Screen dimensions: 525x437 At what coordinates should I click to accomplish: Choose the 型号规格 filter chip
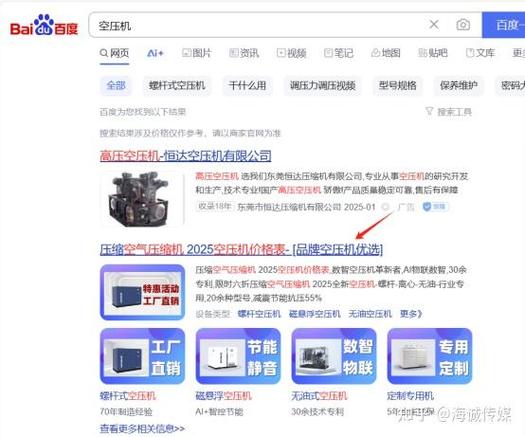click(x=397, y=85)
